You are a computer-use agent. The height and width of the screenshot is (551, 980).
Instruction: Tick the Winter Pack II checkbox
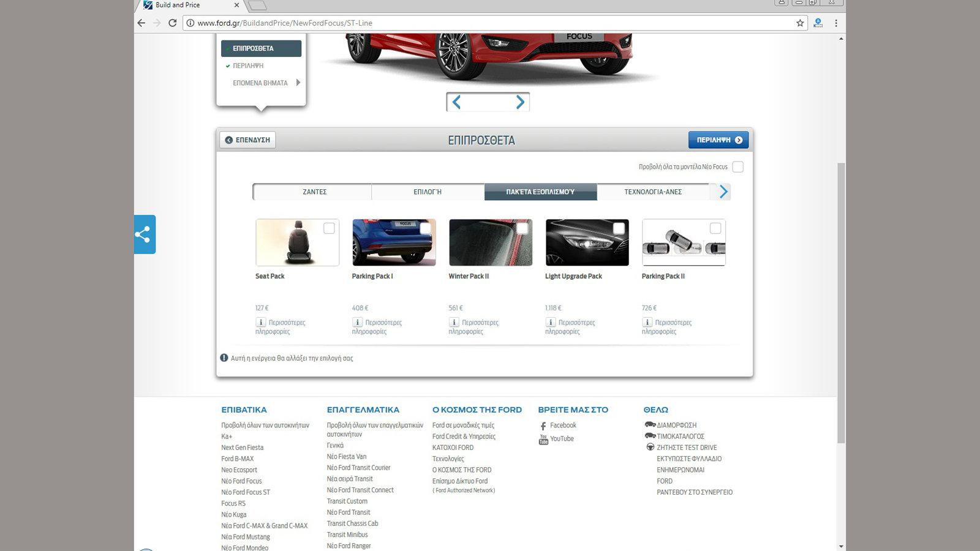click(x=522, y=228)
